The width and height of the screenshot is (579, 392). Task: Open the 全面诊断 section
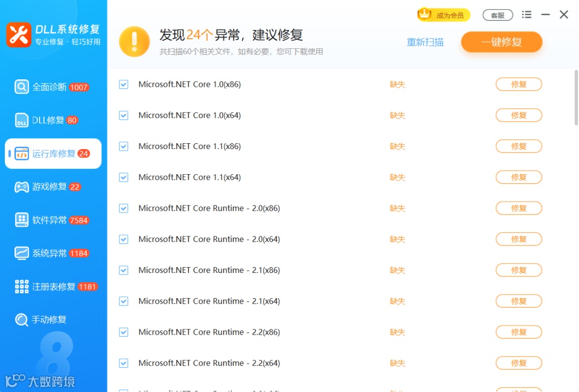[53, 87]
